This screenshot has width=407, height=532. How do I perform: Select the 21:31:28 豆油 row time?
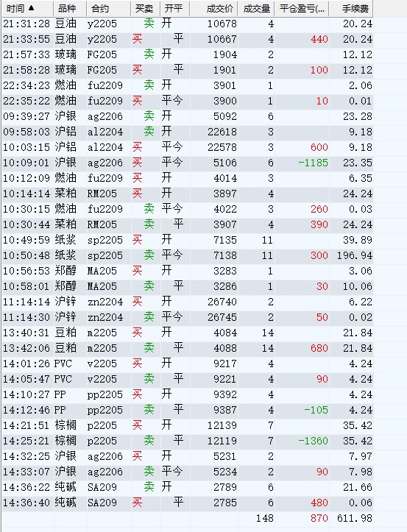pos(26,24)
